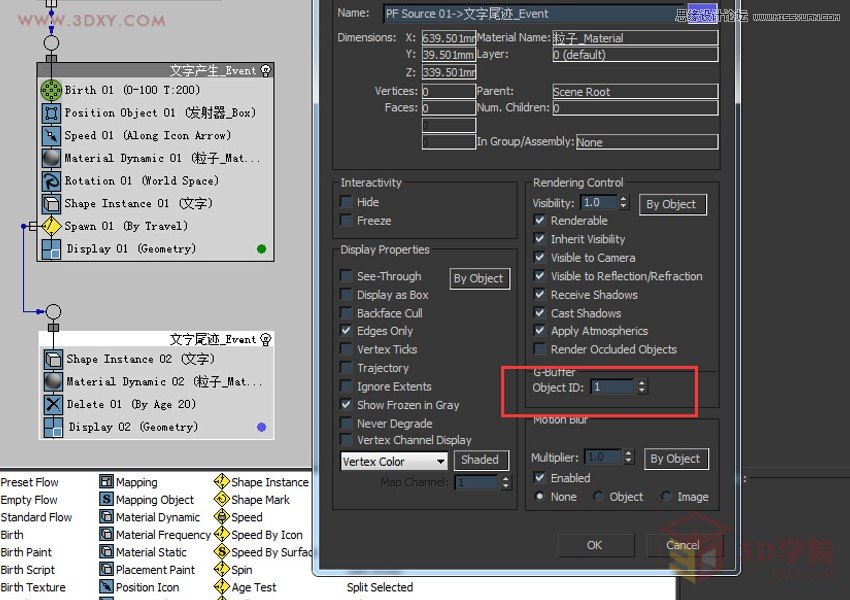Viewport: 850px width, 600px height.
Task: Pick the Speed By Icon depot icon
Action: click(x=221, y=534)
